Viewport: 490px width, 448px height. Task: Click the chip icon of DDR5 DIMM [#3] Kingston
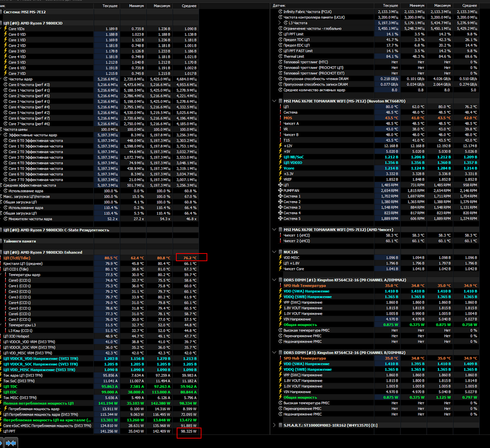click(x=281, y=353)
